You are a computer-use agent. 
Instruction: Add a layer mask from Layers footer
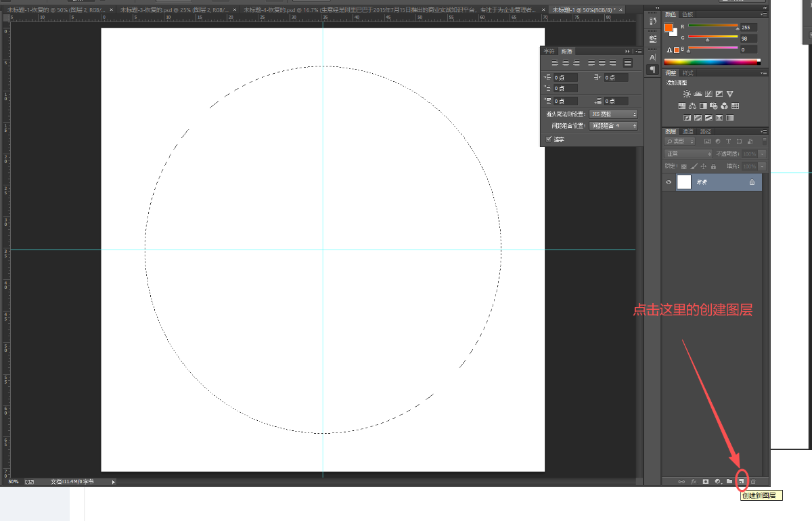coord(705,481)
